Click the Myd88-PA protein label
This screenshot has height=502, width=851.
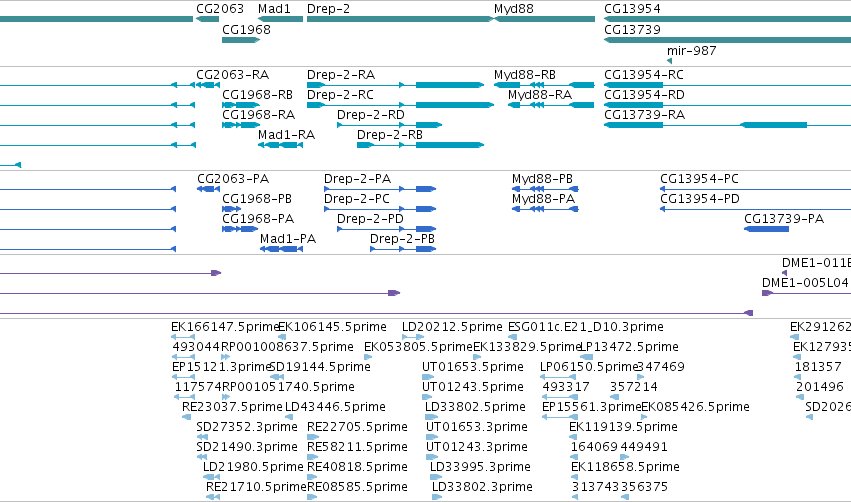pyautogui.click(x=543, y=199)
